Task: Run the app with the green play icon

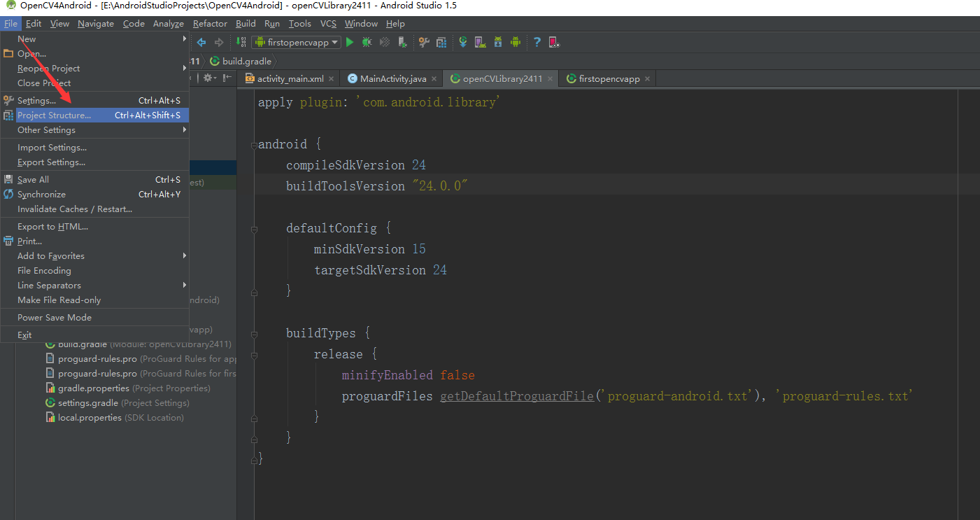Action: 350,42
